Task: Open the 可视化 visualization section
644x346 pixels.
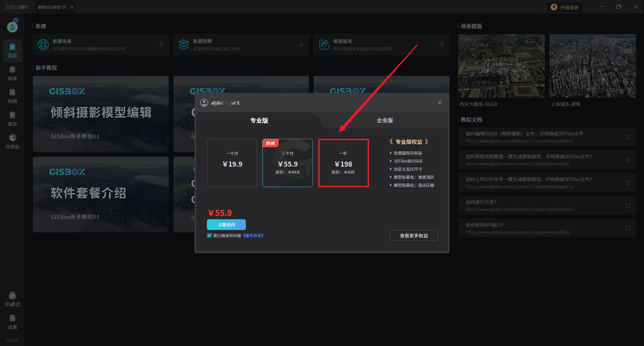Action: [x=12, y=142]
